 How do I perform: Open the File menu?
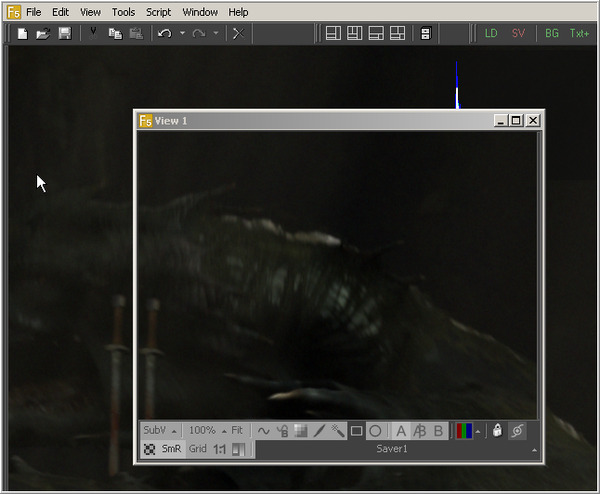pos(34,12)
